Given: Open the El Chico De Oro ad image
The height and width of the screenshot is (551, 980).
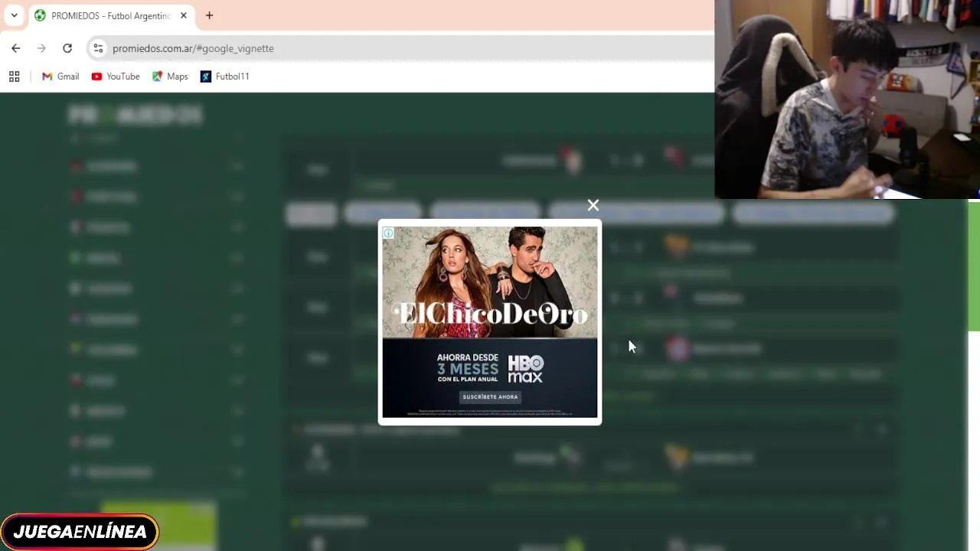Looking at the screenshot, I should (x=490, y=282).
